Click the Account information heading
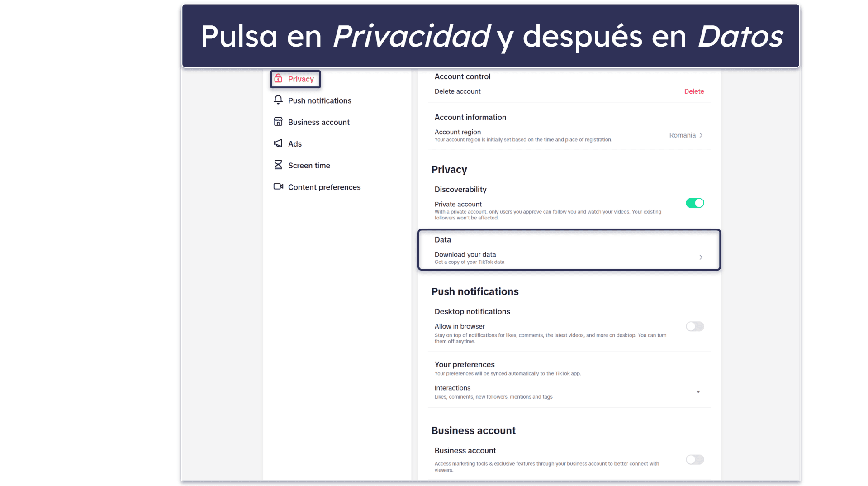 click(470, 117)
